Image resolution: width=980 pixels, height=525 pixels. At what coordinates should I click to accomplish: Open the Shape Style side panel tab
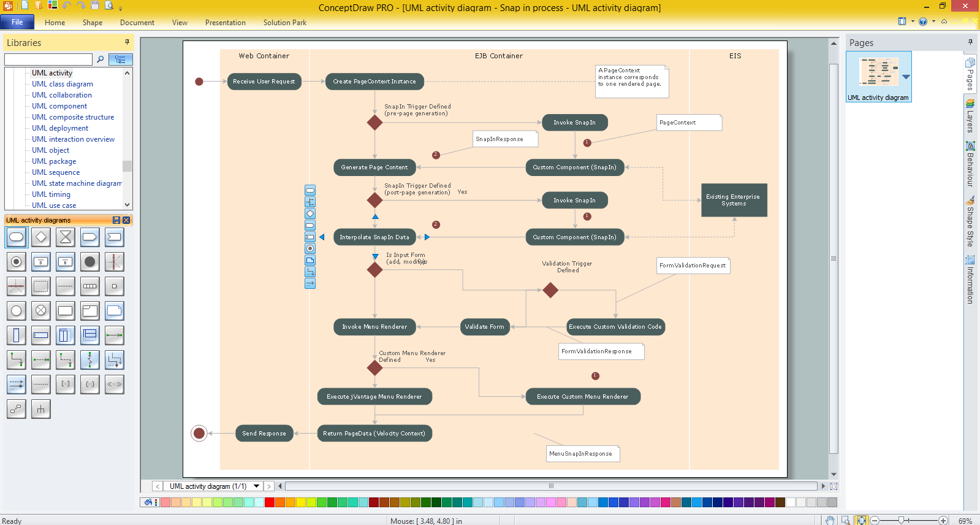(x=970, y=221)
